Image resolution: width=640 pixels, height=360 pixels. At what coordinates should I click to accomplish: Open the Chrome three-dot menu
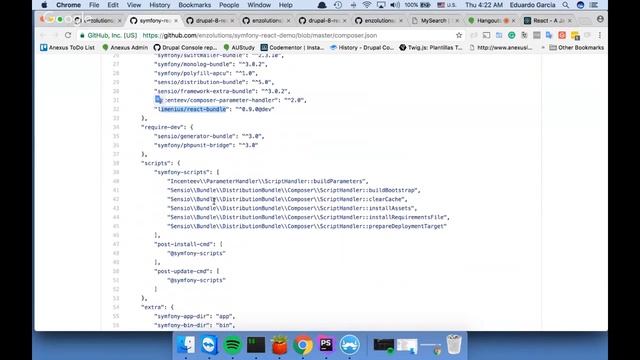click(x=600, y=36)
